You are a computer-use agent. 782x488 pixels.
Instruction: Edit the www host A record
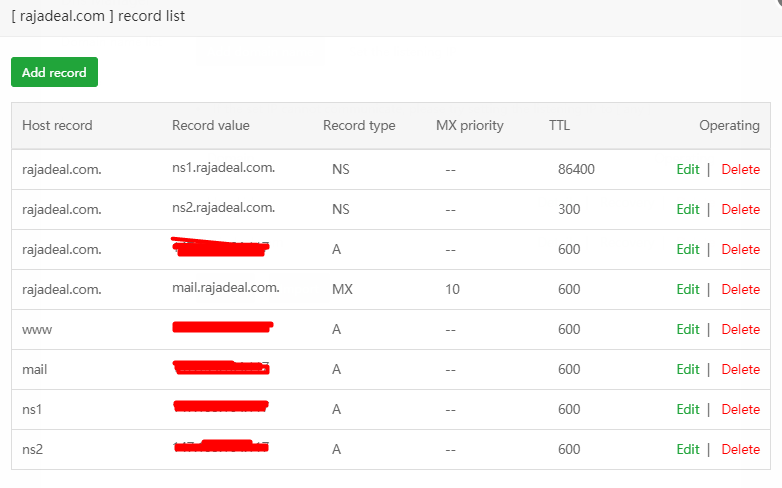point(687,329)
